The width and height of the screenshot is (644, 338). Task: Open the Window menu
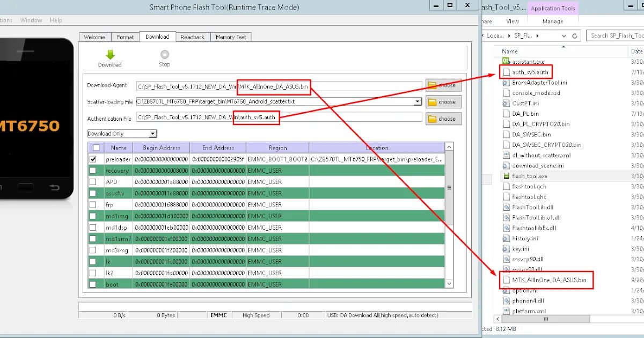[31, 20]
